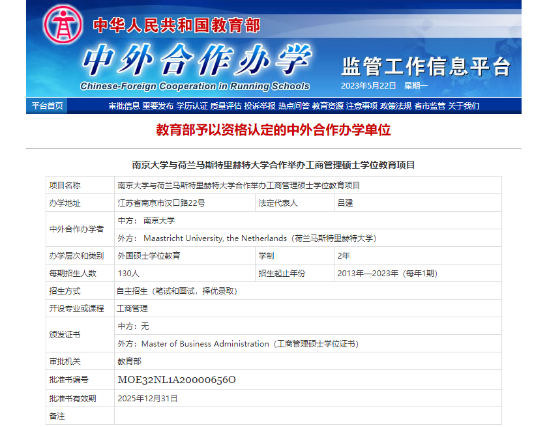Click the 监管工作信息平台 banner text
The width and height of the screenshot is (553, 427).
click(x=426, y=67)
